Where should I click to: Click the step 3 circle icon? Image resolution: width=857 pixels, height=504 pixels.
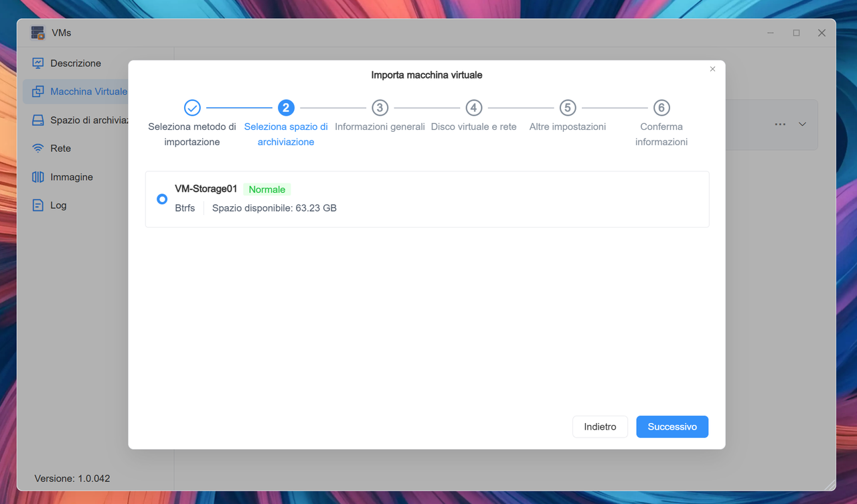380,107
